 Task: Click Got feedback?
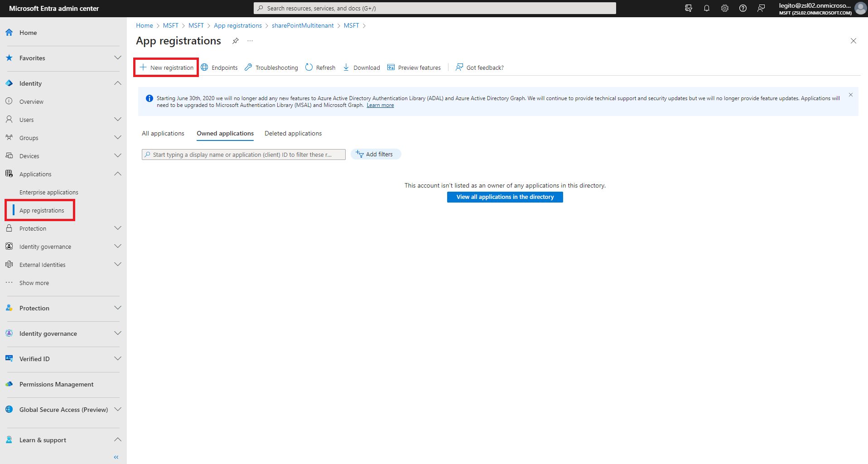[480, 68]
